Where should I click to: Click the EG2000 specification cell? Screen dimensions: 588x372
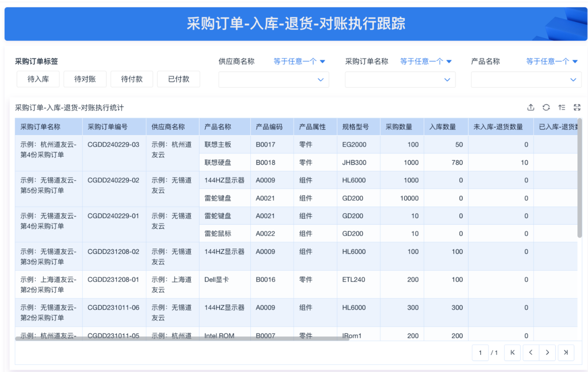(x=358, y=145)
